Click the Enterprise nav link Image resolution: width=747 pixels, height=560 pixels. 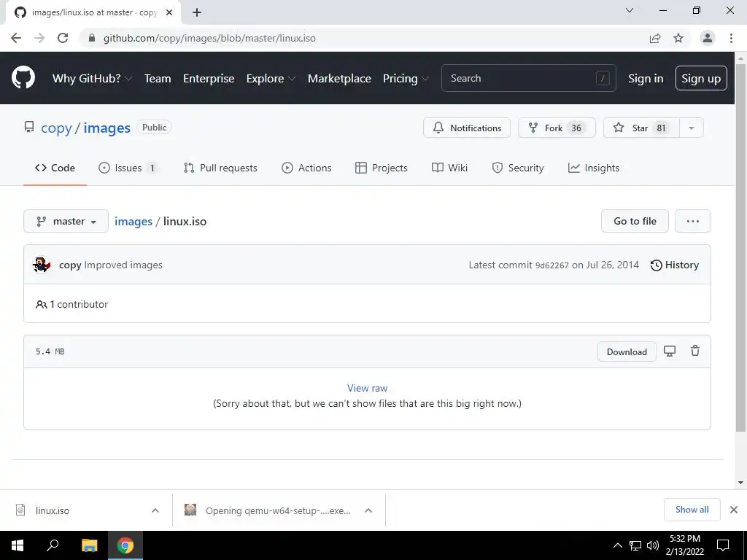209,78
